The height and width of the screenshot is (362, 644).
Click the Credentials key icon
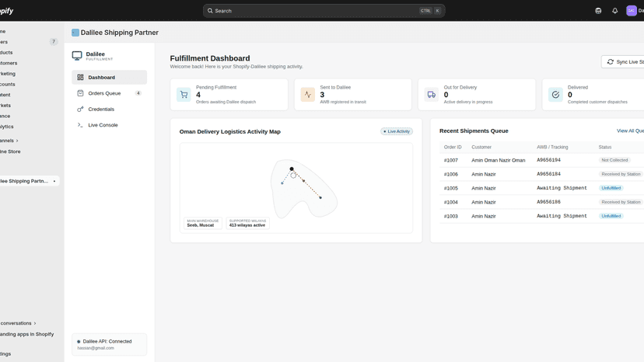click(81, 110)
